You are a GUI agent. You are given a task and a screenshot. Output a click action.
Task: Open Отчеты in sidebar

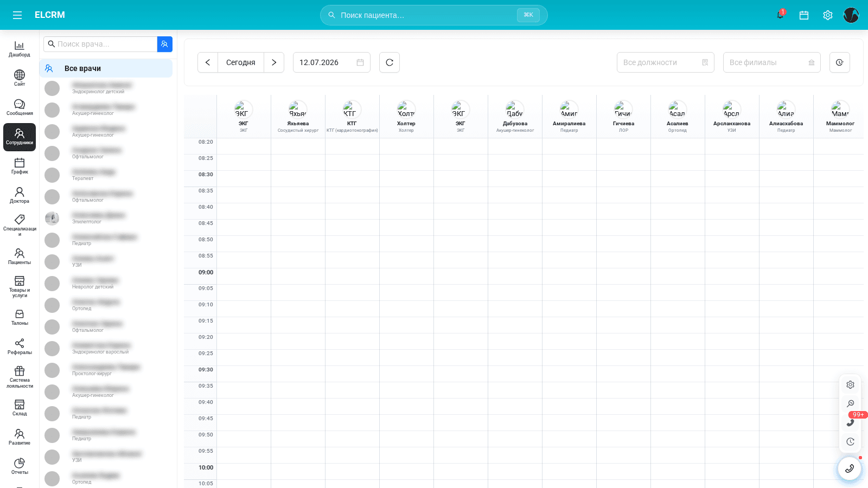[20, 466]
